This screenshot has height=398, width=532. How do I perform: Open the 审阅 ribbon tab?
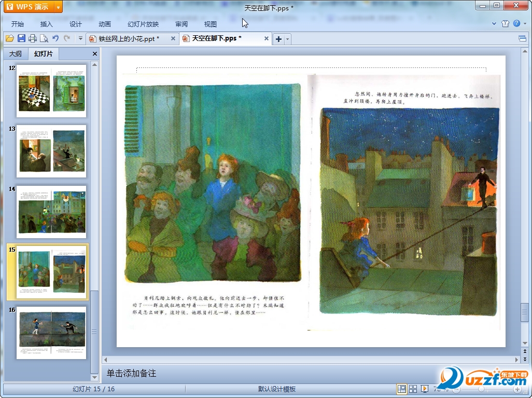tap(181, 24)
